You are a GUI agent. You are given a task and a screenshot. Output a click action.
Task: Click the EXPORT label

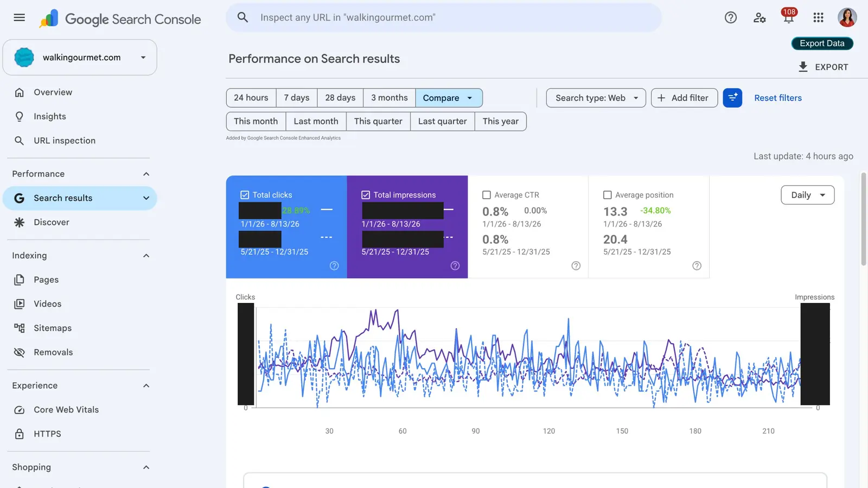[831, 67]
